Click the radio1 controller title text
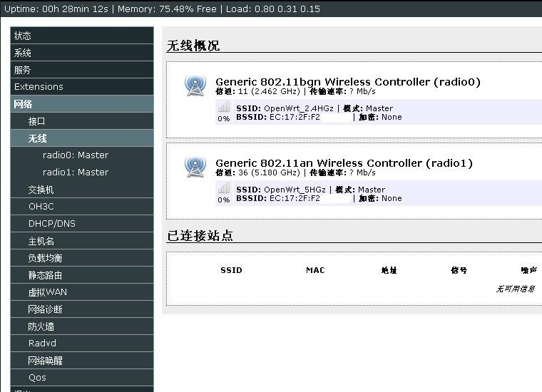 coord(344,163)
